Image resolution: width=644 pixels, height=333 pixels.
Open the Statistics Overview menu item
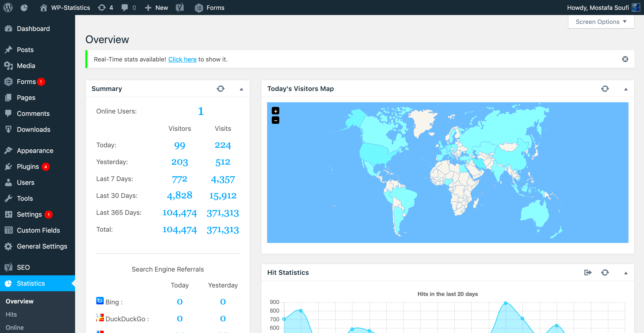[x=19, y=301]
